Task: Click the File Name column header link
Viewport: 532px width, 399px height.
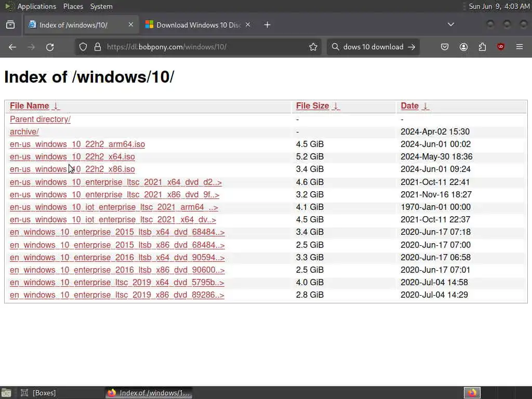Action: click(30, 106)
